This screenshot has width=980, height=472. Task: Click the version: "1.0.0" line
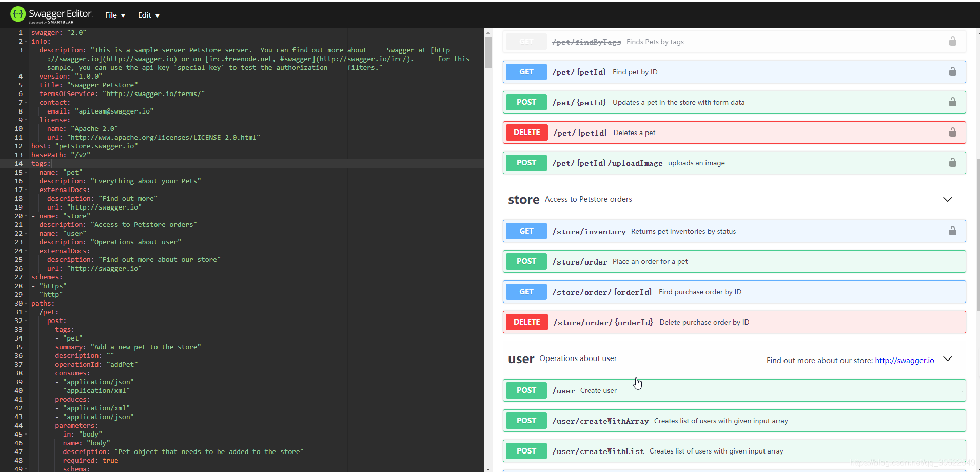point(71,77)
